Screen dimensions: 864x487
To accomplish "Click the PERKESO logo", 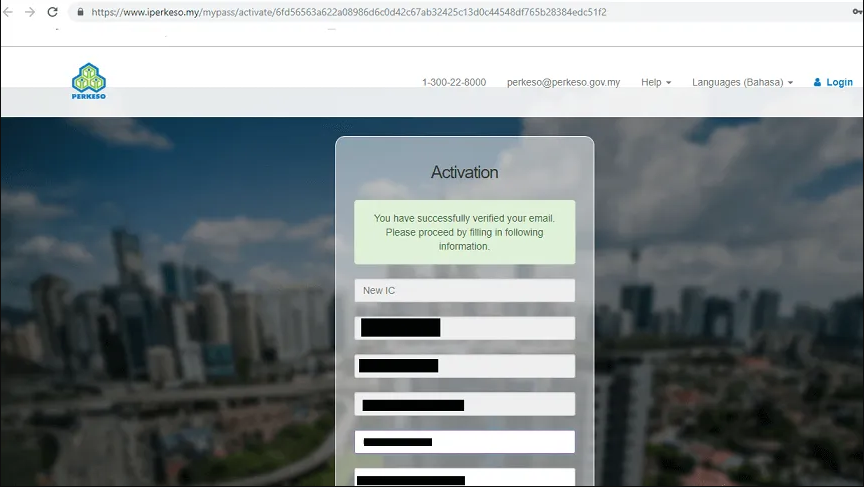I will coord(89,81).
